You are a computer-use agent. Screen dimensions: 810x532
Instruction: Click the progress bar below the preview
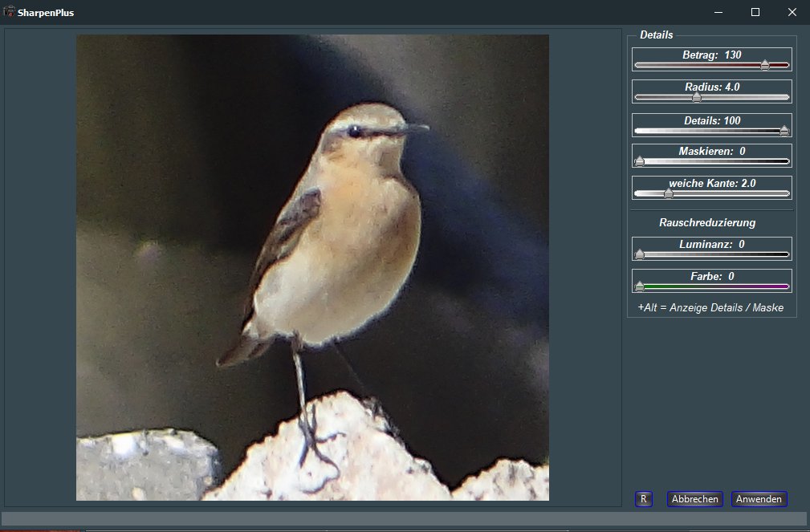coord(404,519)
